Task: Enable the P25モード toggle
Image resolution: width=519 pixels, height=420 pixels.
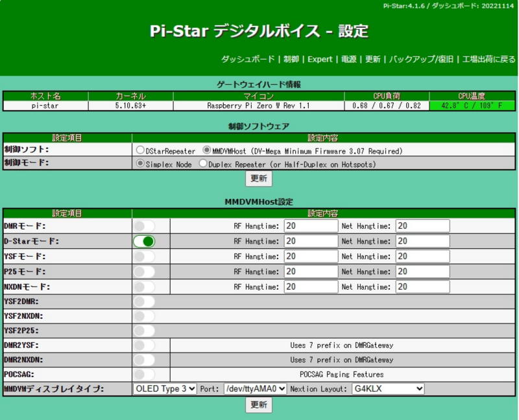Action: 144,272
